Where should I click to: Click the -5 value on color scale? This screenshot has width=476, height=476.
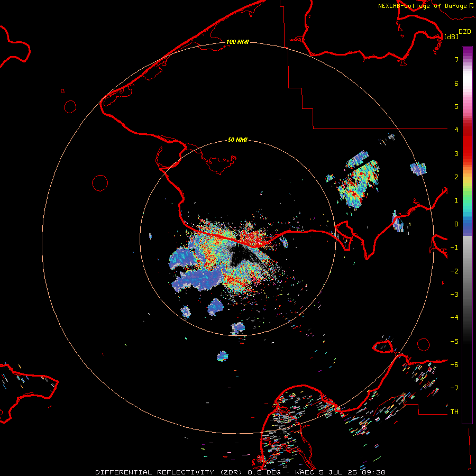(454, 342)
